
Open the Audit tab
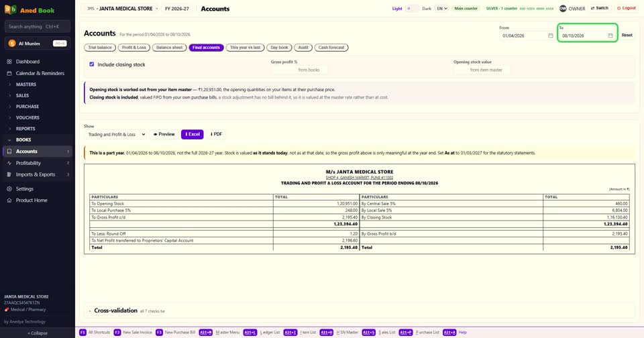(303, 48)
